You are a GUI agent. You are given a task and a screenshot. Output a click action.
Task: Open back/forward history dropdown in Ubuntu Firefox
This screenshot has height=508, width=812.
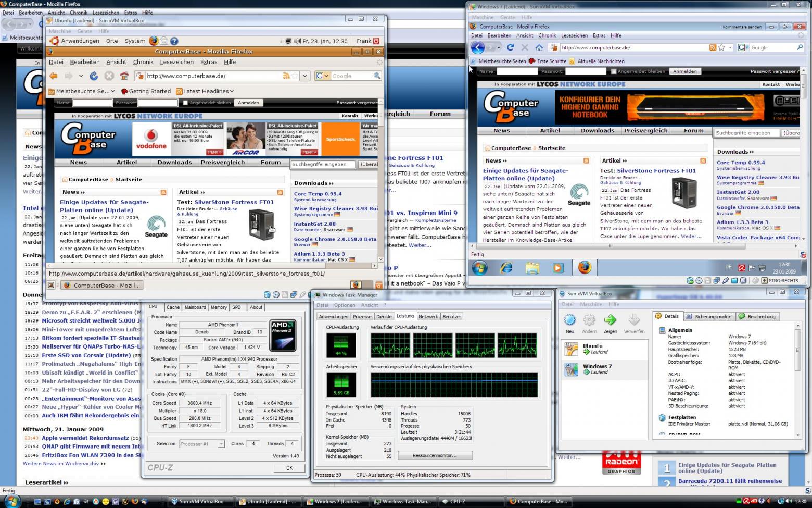[81, 76]
